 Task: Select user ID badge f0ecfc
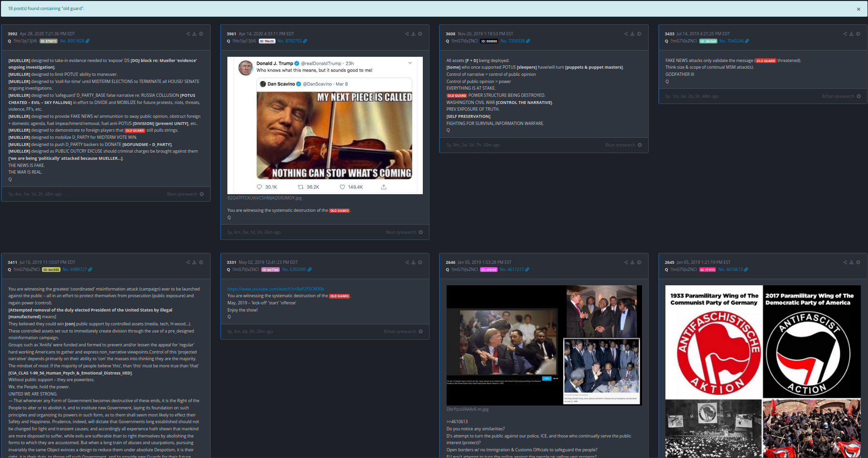(267, 41)
